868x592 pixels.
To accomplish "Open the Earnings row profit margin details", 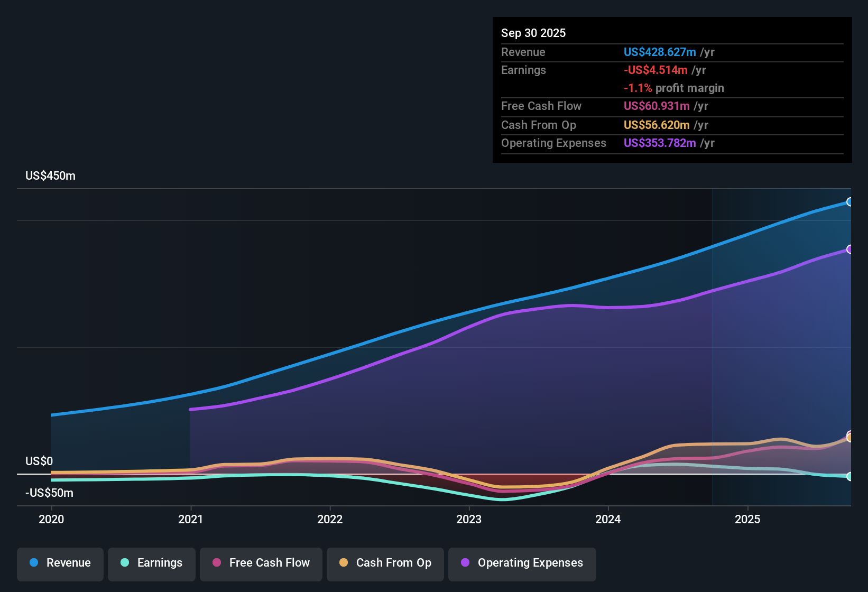I will (674, 88).
